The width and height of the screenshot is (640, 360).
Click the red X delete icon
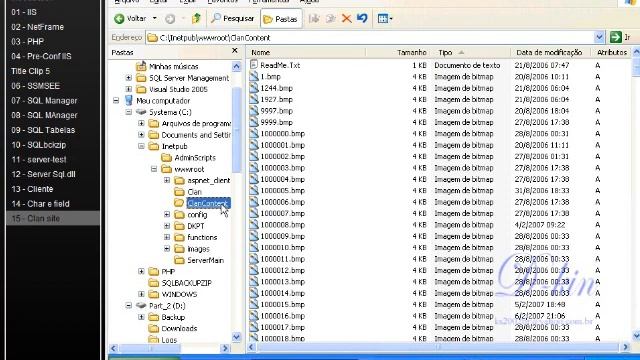346,18
